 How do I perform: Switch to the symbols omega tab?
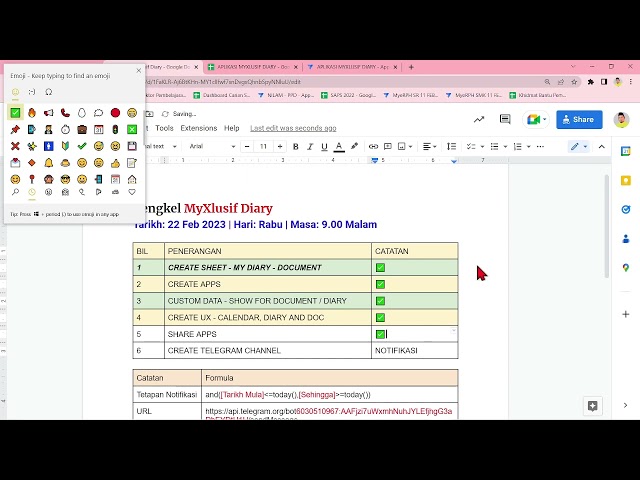(x=49, y=92)
